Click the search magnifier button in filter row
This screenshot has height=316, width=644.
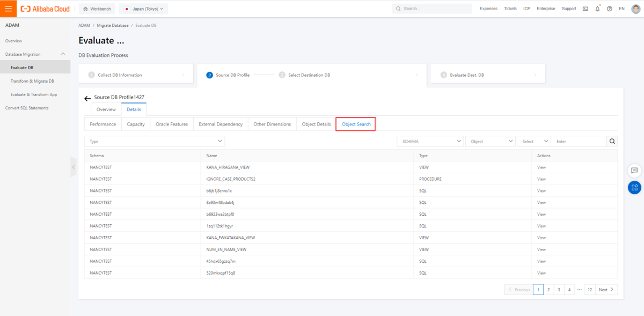(x=612, y=141)
